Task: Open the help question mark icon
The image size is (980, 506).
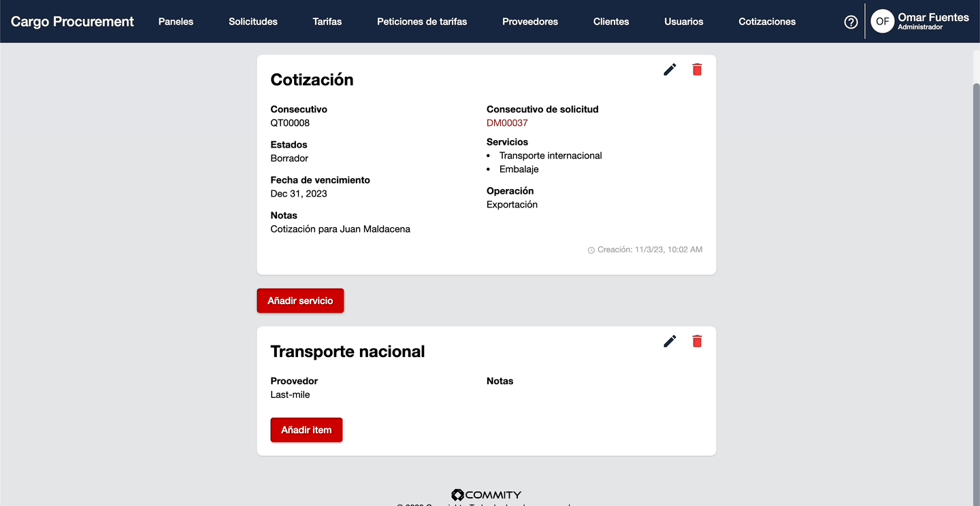Action: 851,22
